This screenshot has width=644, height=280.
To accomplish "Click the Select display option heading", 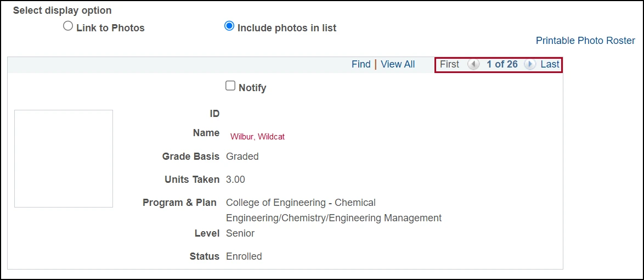I will [63, 10].
